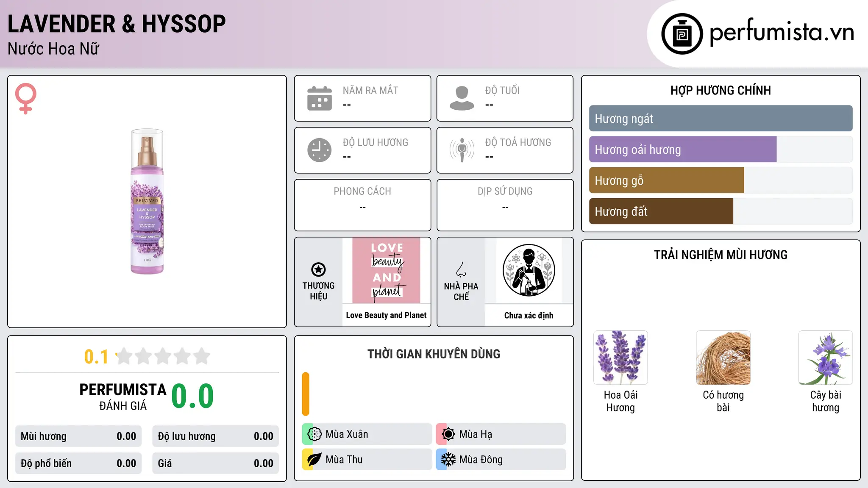868x488 pixels.
Task: Click the person icon beside Độ tuổi
Action: pos(462,98)
